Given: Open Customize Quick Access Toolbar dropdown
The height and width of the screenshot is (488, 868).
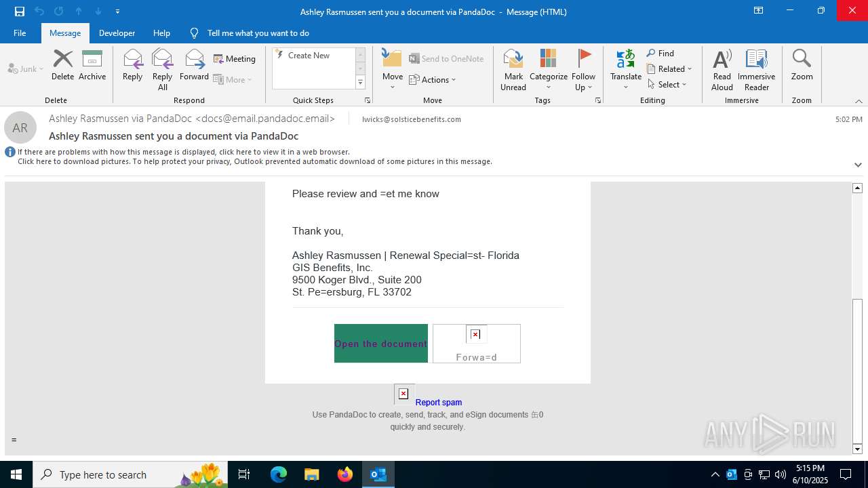Looking at the screenshot, I should pos(117,12).
